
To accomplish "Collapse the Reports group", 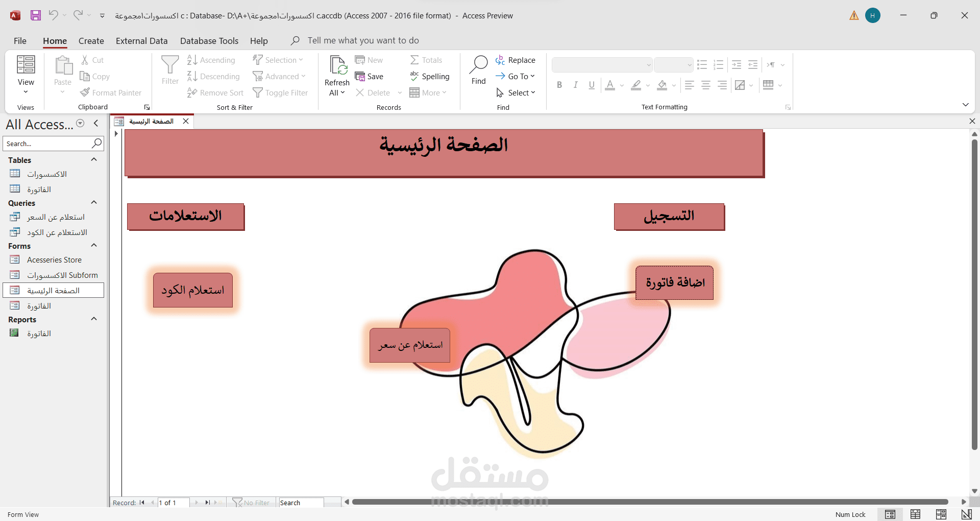I will 94,319.
